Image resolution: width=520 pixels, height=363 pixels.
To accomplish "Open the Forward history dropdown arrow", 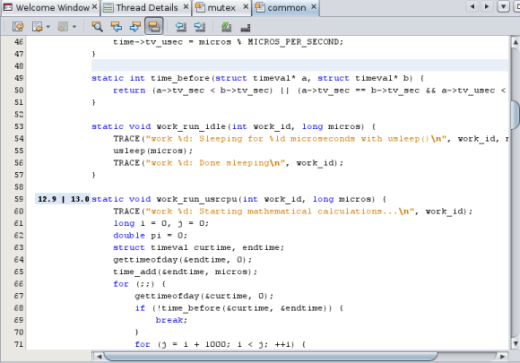I will coord(74,27).
